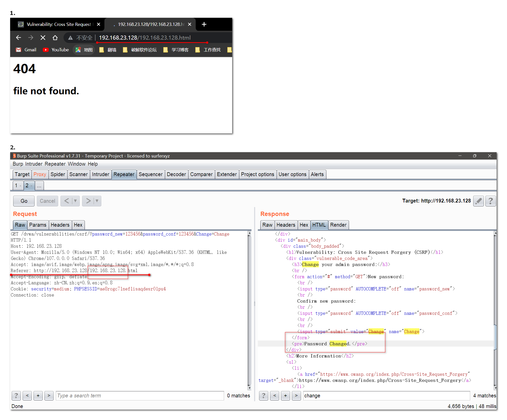Click the edit target pencil icon
507x420 pixels.
click(478, 201)
